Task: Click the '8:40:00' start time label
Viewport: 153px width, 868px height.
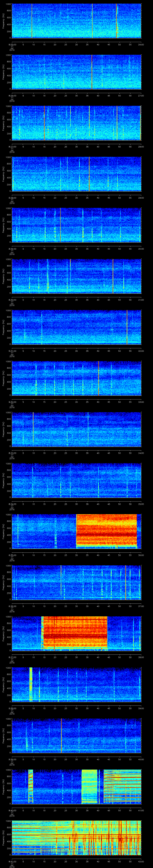Action: coord(12,810)
